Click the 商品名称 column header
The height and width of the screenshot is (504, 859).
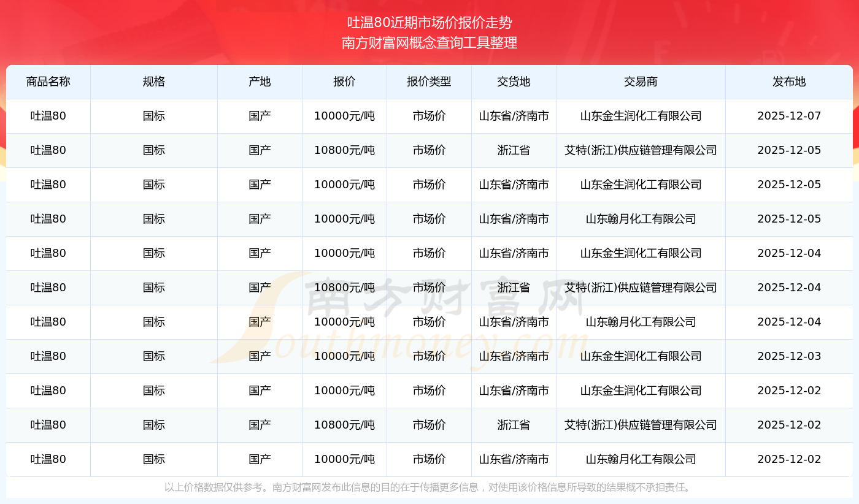coord(48,82)
